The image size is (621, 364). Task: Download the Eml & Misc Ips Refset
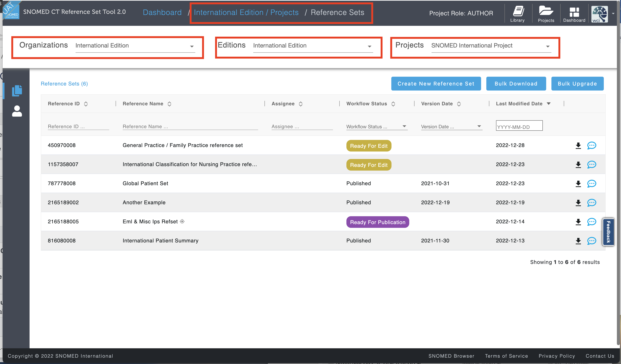[x=578, y=222]
